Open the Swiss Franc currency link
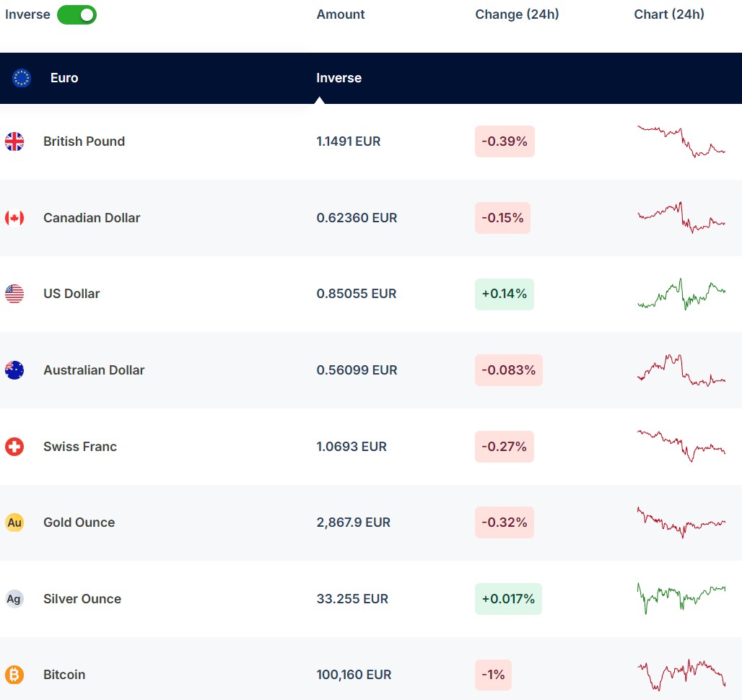Screen dimensions: 742x700 tap(79, 447)
